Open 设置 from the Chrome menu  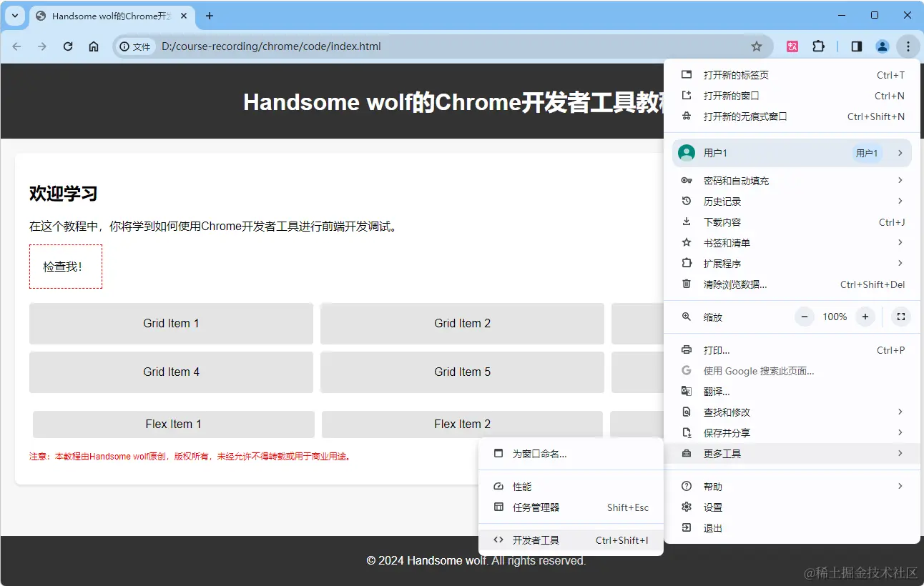[792, 507]
